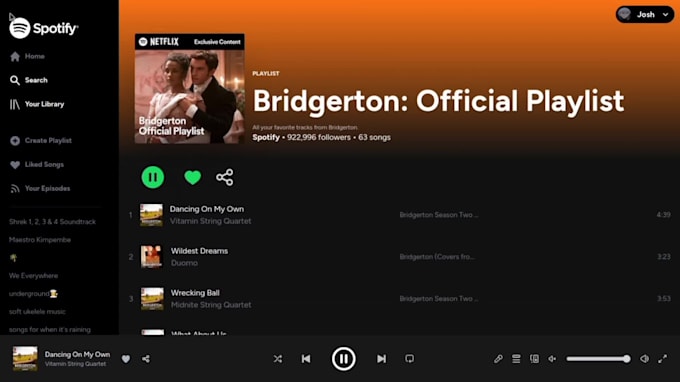Share the Bridgerton playlist
The width and height of the screenshot is (680, 382).
225,177
